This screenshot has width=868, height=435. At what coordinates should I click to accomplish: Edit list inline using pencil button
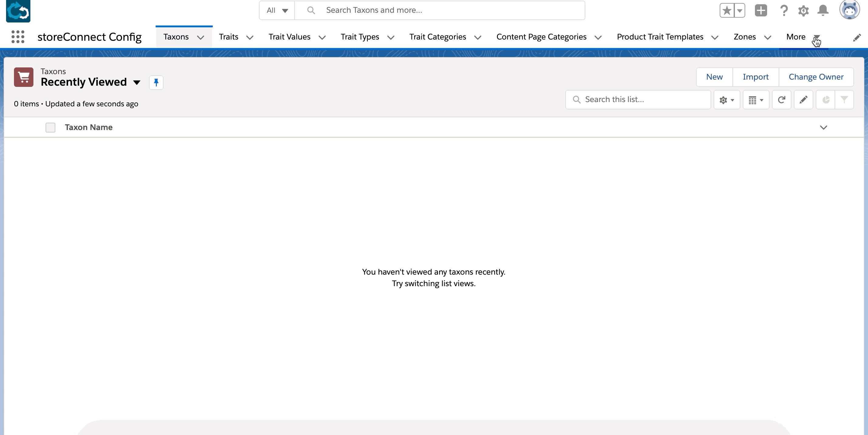[x=803, y=100]
